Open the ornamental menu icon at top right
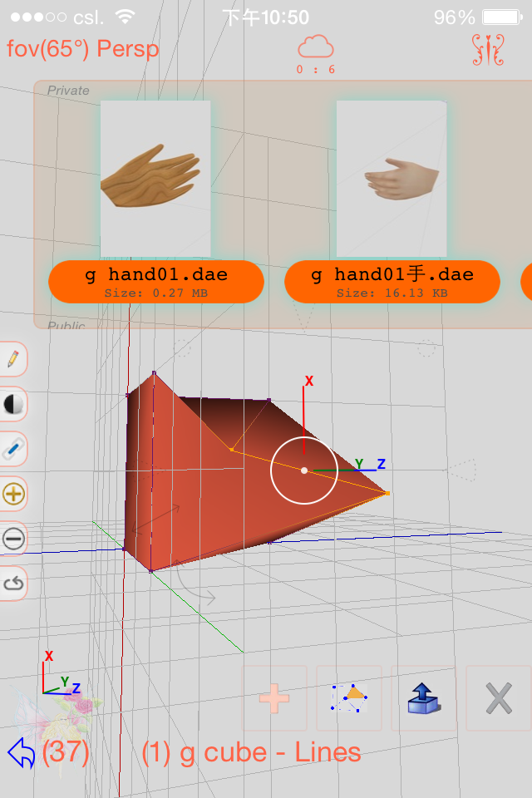This screenshot has height=798, width=532. point(488,50)
